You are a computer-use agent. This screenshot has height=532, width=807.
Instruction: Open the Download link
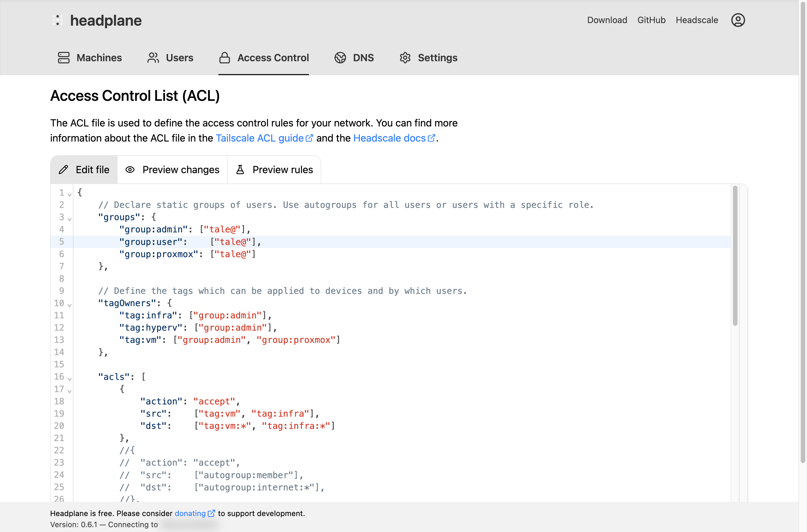click(x=607, y=20)
